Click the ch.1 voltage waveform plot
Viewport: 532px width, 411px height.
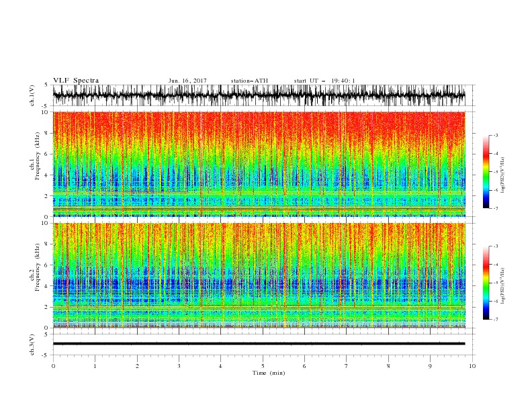coord(259,95)
